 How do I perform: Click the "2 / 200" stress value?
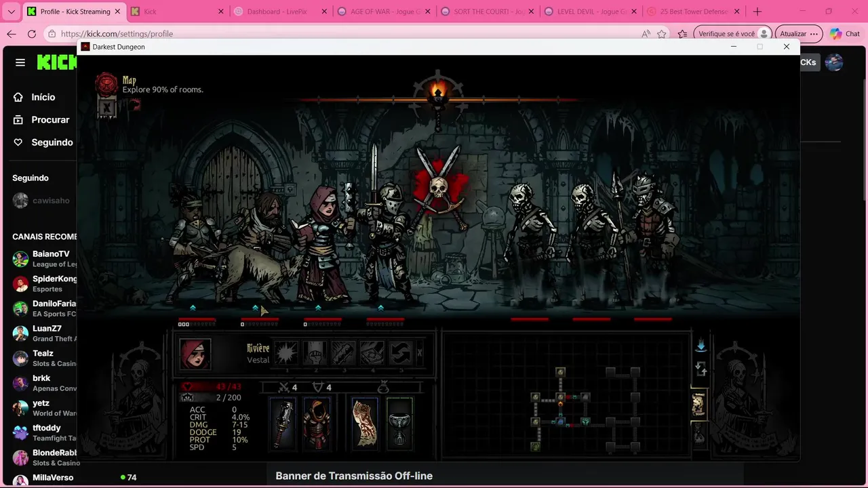pos(229,398)
